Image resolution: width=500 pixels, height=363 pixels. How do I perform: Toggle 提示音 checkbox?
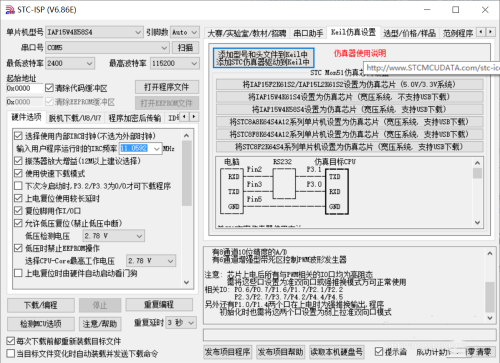pyautogui.click(x=379, y=352)
